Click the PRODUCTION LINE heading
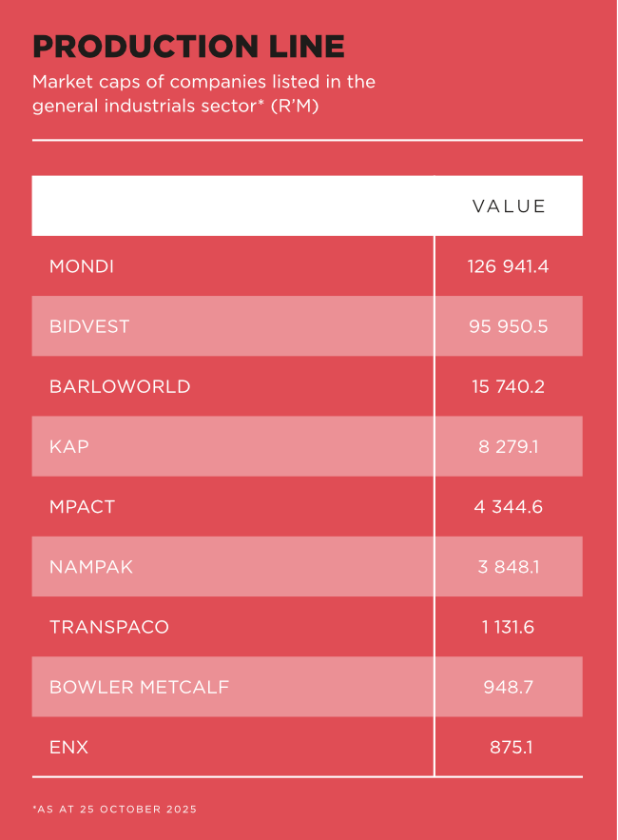This screenshot has width=618, height=840. (x=188, y=46)
